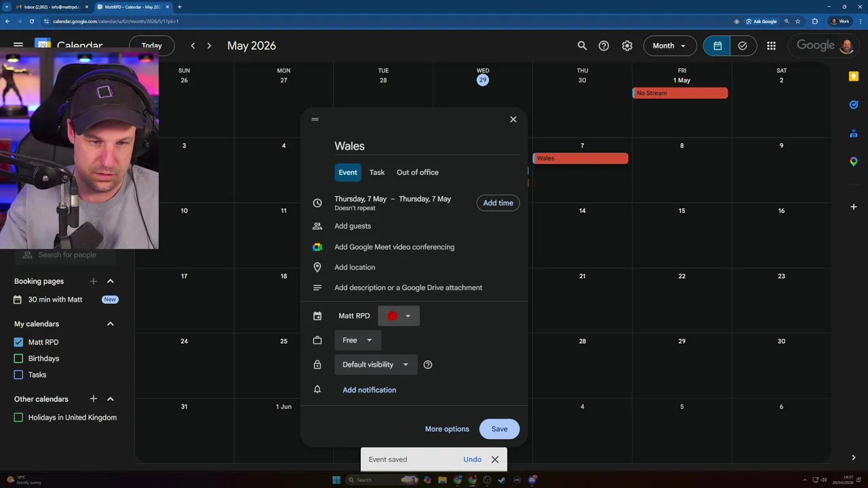The image size is (868, 488).
Task: Open the Month view dropdown
Action: [670, 45]
